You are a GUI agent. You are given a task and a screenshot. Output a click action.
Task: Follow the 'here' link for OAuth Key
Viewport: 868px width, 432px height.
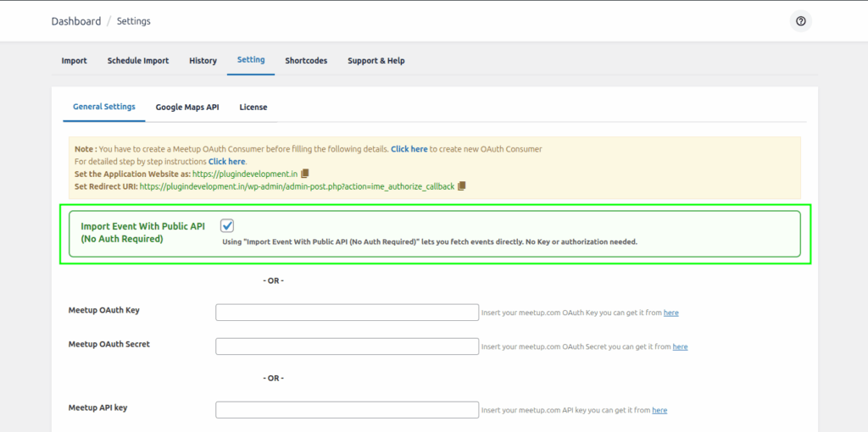pyautogui.click(x=670, y=313)
